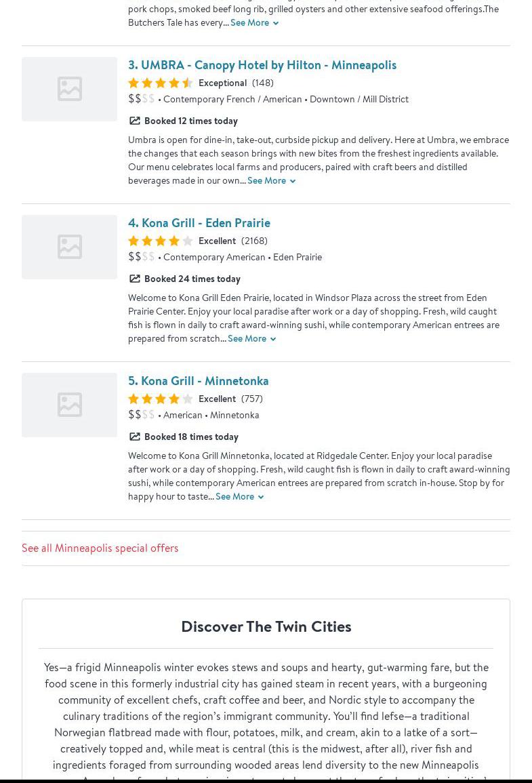The width and height of the screenshot is (532, 783).
Task: Click Kona Grill Minnetonka star rating
Action: coord(161,399)
